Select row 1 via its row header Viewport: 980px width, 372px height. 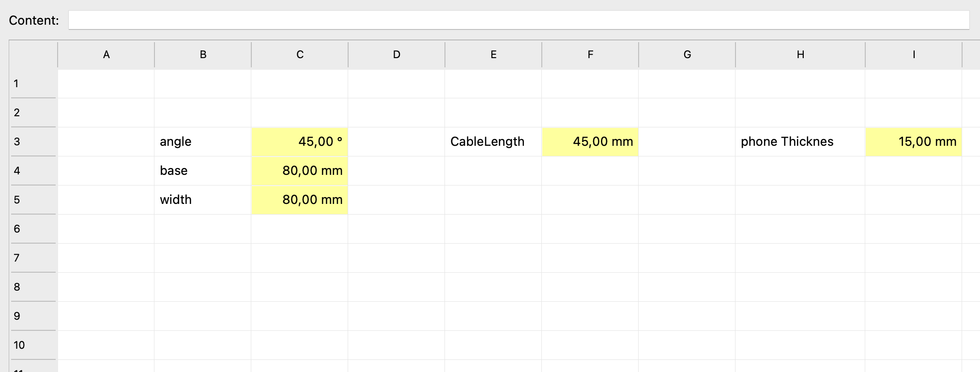[33, 83]
